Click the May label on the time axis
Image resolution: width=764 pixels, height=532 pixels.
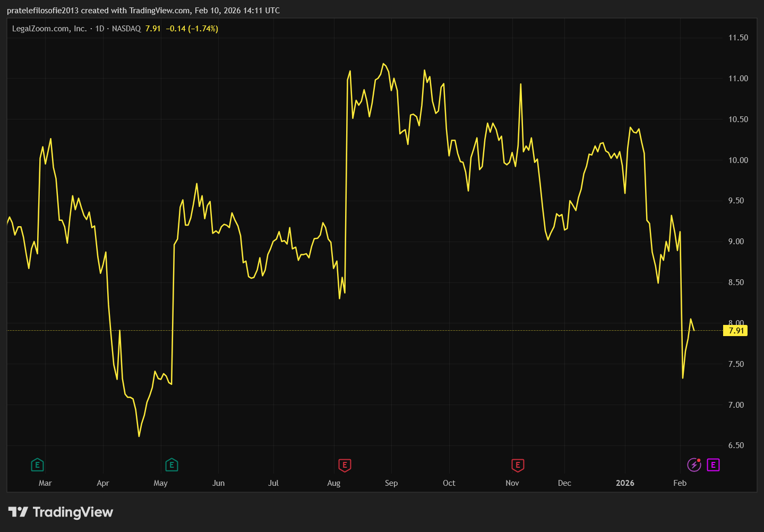click(160, 483)
